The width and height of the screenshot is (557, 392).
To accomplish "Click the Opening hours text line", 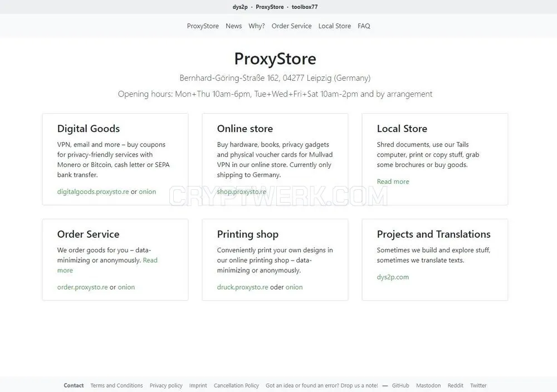I will [275, 94].
